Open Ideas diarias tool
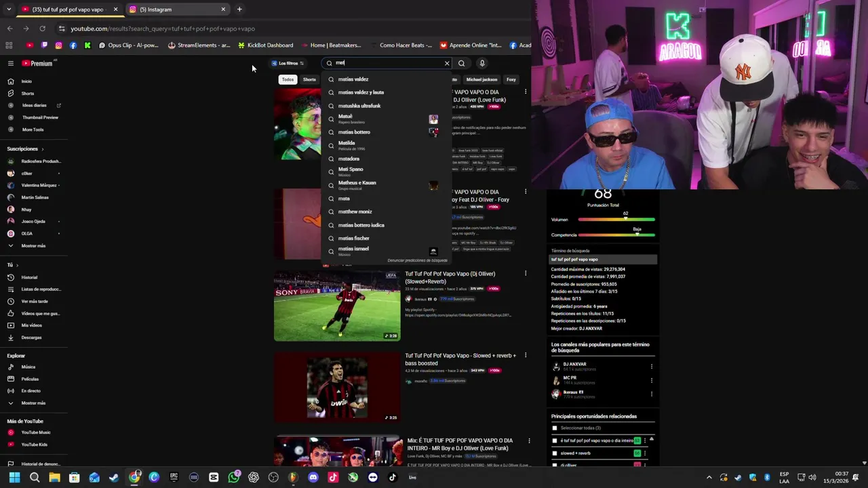 coord(34,105)
